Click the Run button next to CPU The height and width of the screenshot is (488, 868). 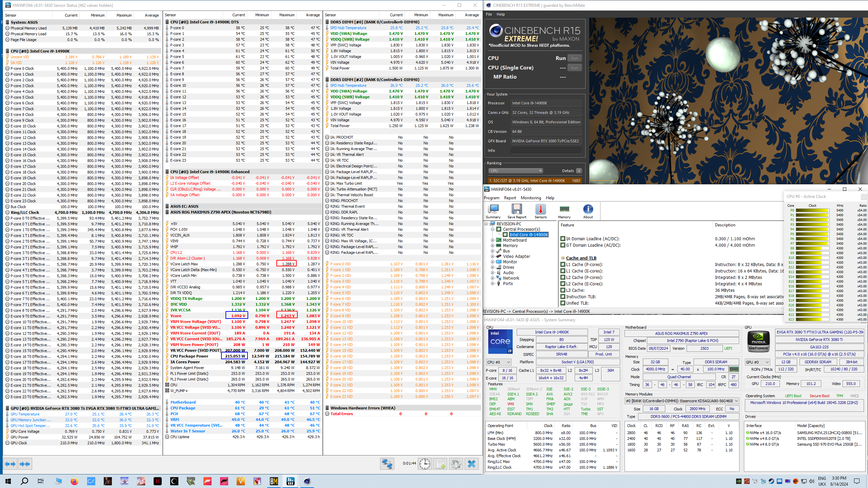[x=575, y=58]
